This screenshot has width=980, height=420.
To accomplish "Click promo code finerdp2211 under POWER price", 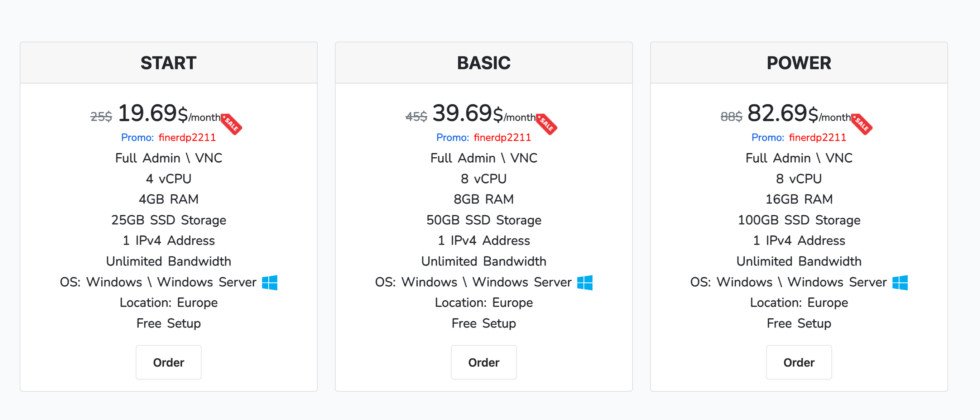I will 817,138.
